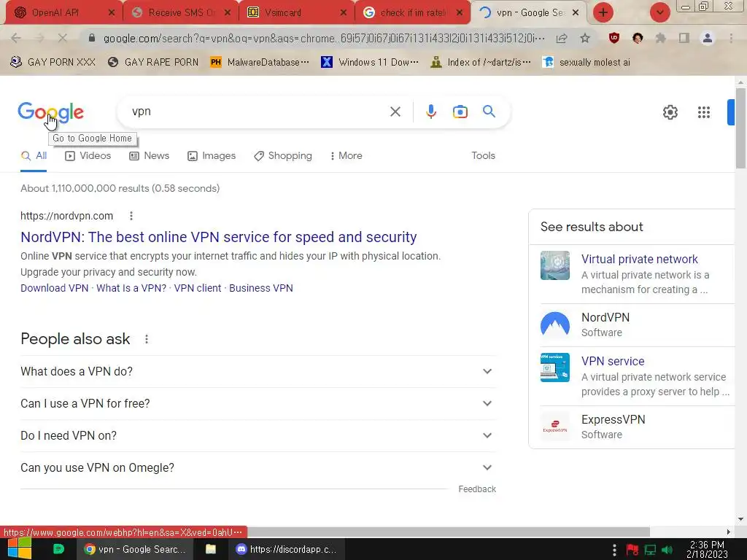The width and height of the screenshot is (747, 560).
Task: Open the 'What Is a VPN?' sitelink
Action: (131, 288)
